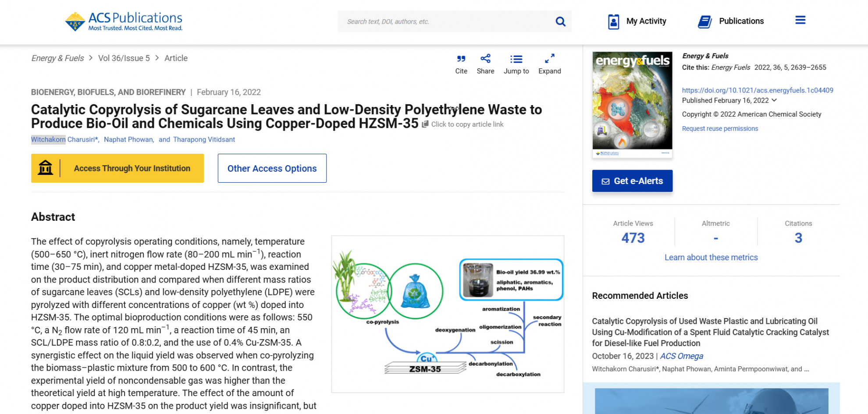The height and width of the screenshot is (414, 868).
Task: Open My Activity label
Action: tap(646, 21)
